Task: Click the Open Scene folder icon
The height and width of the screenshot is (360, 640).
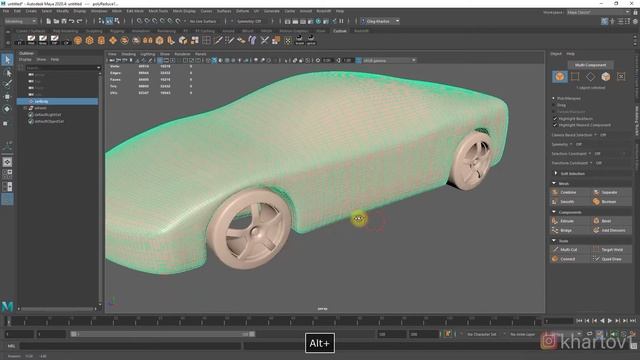Action: click(x=56, y=21)
